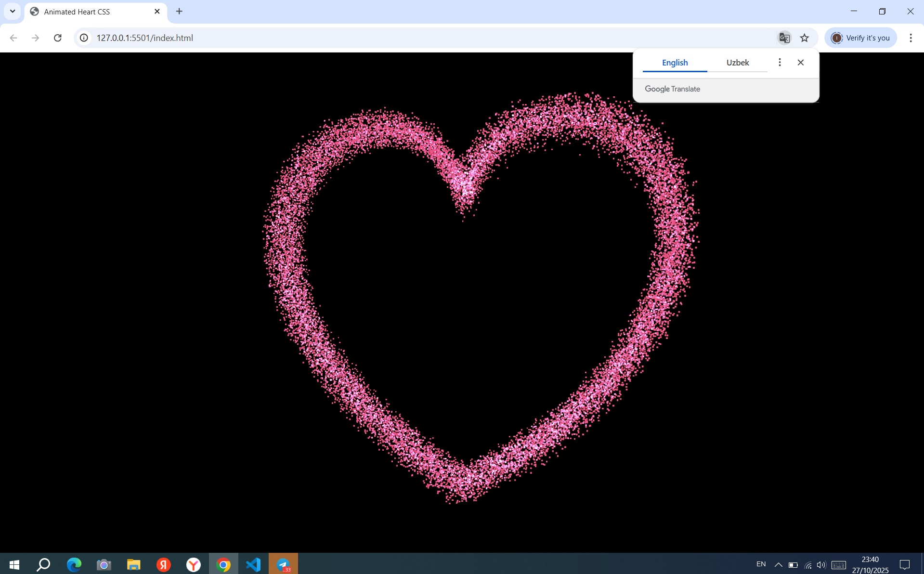Expand the tab search dropdown arrow
This screenshot has width=924, height=574.
coord(13,11)
